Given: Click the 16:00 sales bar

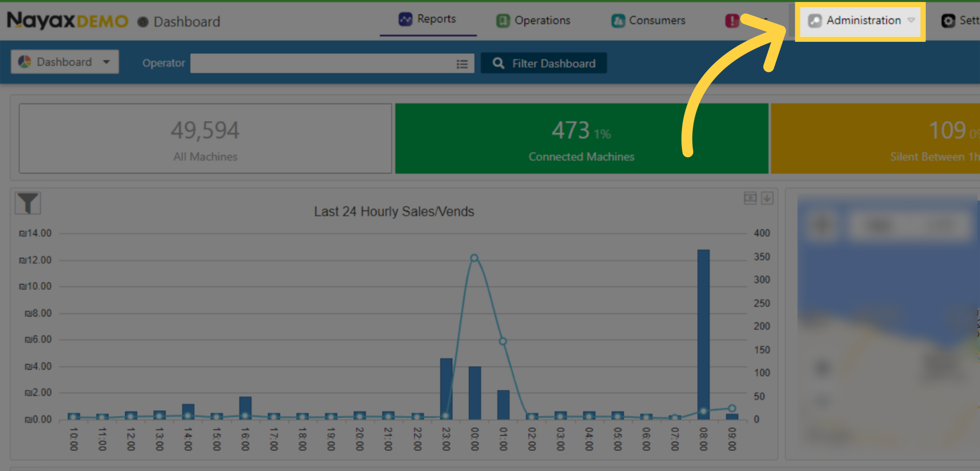Looking at the screenshot, I should 246,408.
